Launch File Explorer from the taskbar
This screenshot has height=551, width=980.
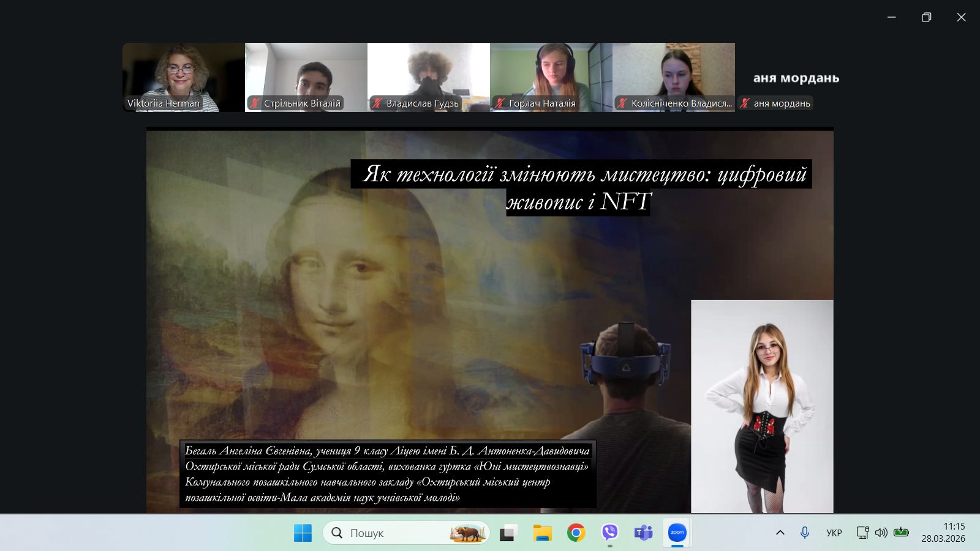542,533
